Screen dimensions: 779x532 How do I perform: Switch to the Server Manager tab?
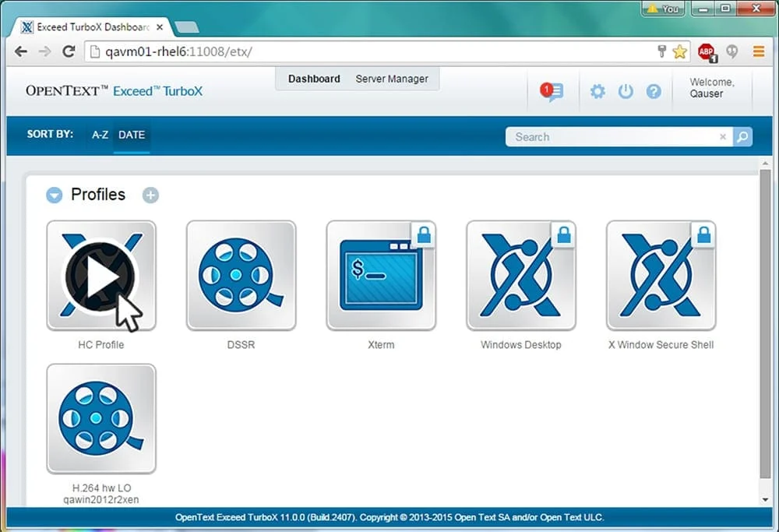[x=392, y=79]
